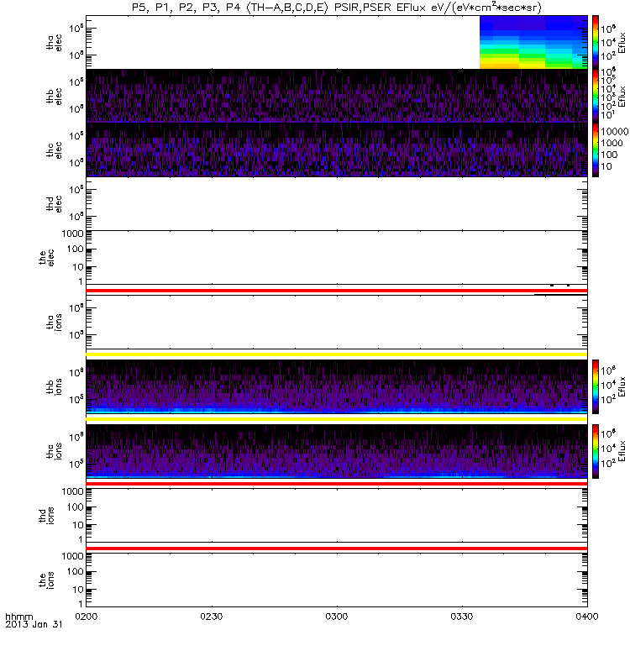Click the red bar below thd ions panel
This screenshot has height=672, width=630.
pos(337,549)
